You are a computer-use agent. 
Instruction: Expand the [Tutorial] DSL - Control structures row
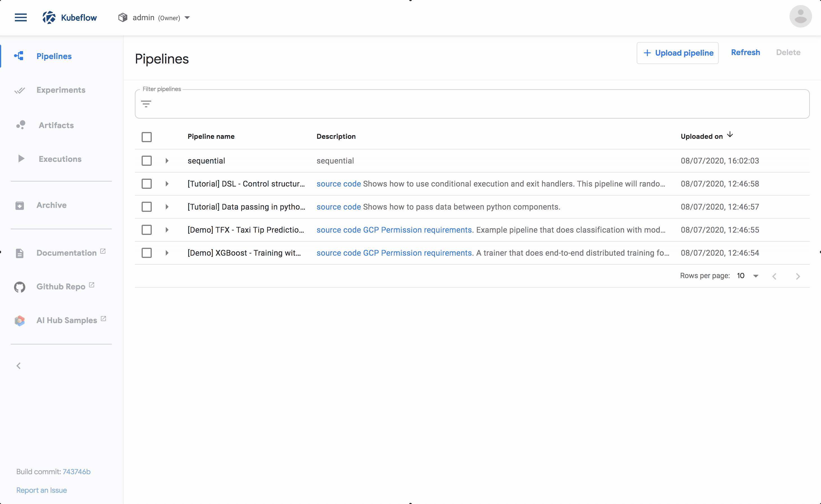coord(167,184)
